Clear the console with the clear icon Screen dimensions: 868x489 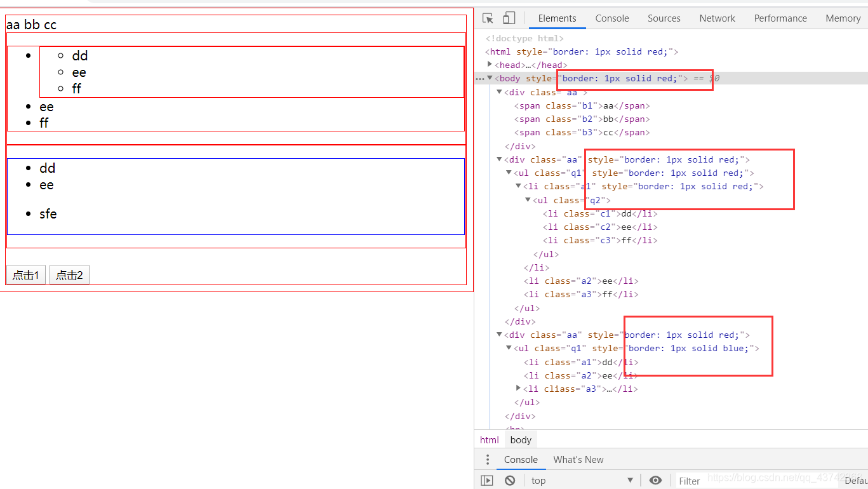click(x=510, y=481)
